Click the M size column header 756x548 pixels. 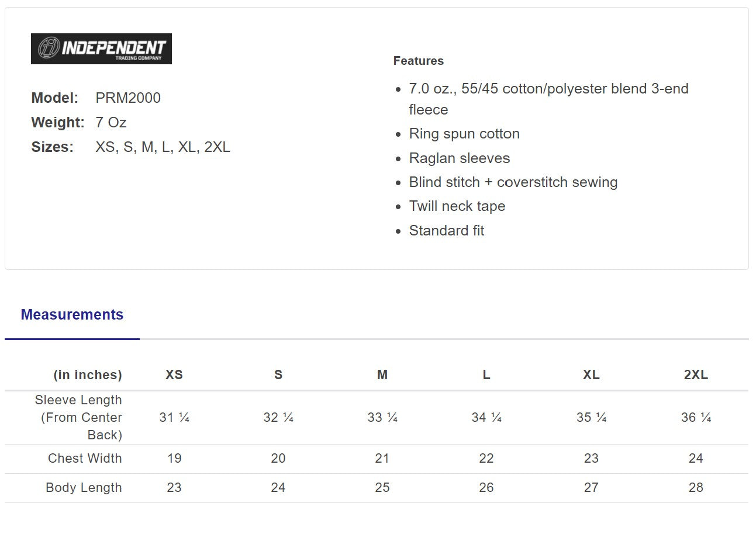coord(382,375)
